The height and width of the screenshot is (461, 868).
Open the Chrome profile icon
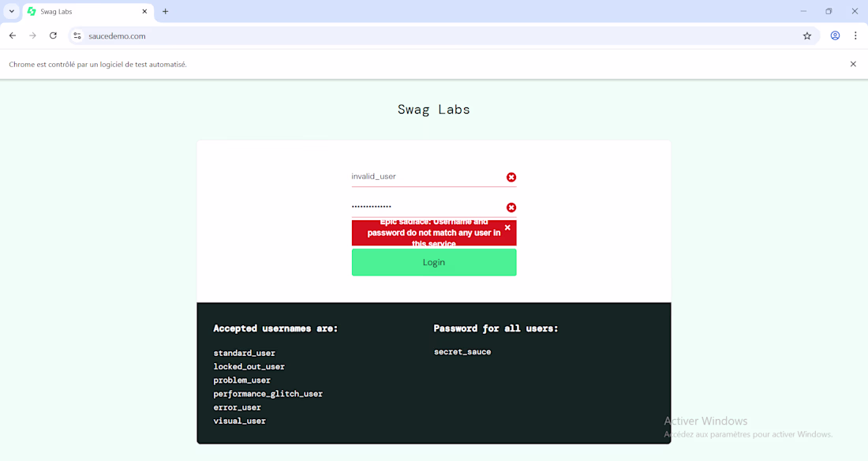pos(835,36)
